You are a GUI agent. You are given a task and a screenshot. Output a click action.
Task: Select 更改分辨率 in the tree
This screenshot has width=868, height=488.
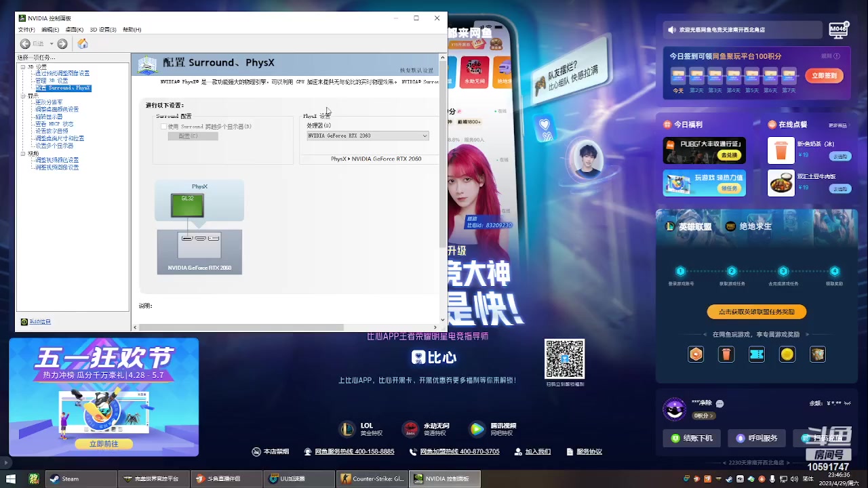[49, 102]
